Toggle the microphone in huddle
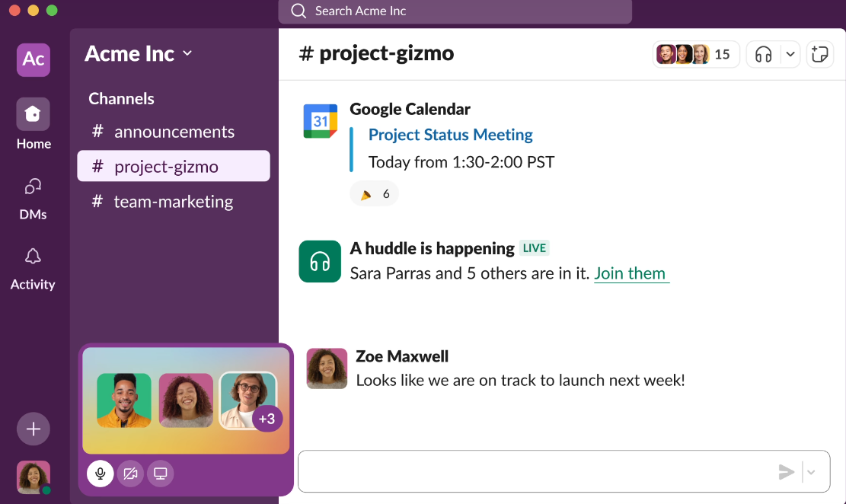Viewport: 846px width, 504px height. coord(101,474)
